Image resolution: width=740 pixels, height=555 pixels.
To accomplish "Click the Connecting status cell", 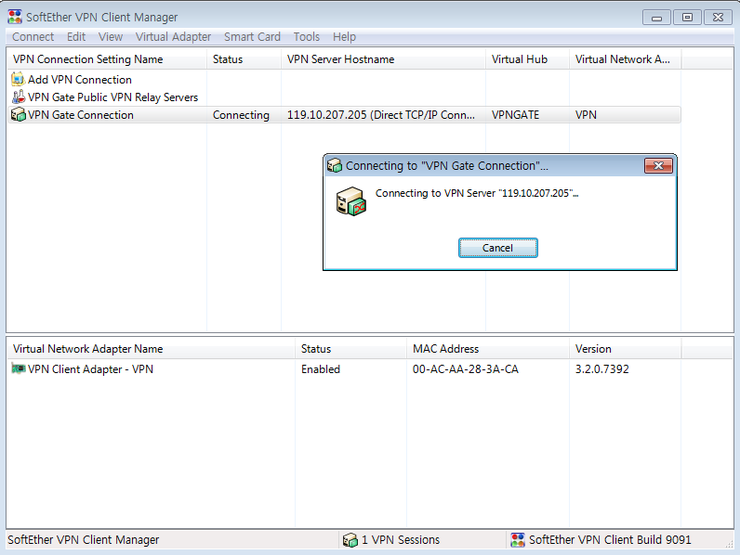I will click(241, 115).
